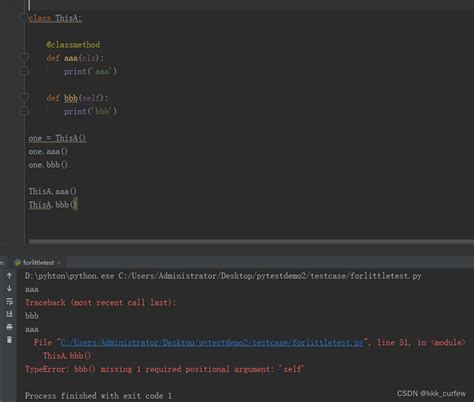The height and width of the screenshot is (402, 474).
Task: Click the one = ThisA() code line
Action: (57, 138)
